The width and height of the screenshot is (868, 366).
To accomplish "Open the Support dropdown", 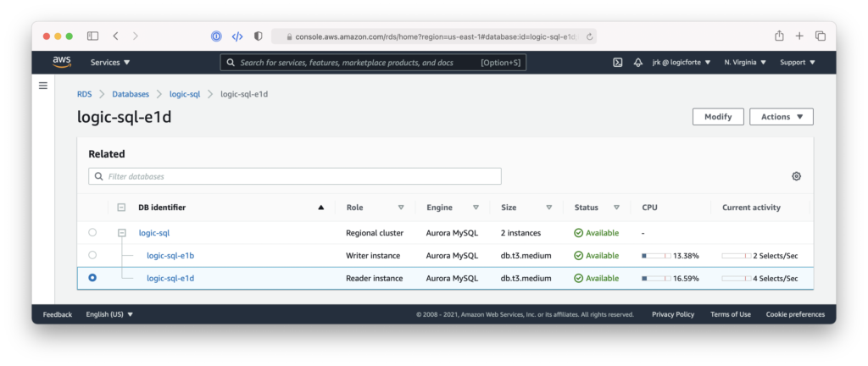I will [798, 63].
